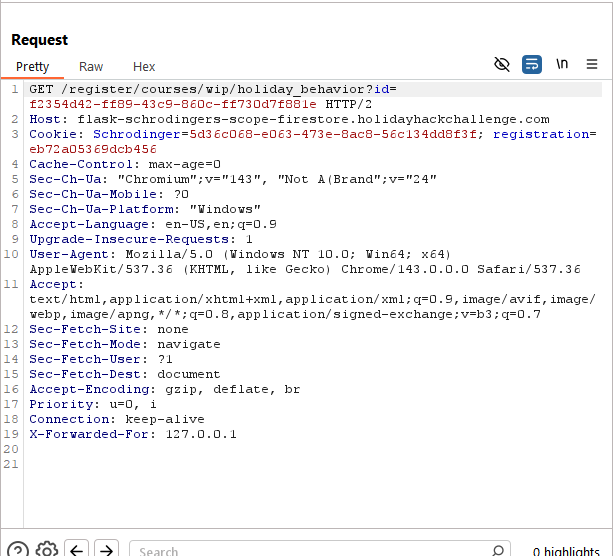Image resolution: width=613 pixels, height=556 pixels.
Task: Click the Sec-Fetch-Dest: document line
Action: [125, 374]
